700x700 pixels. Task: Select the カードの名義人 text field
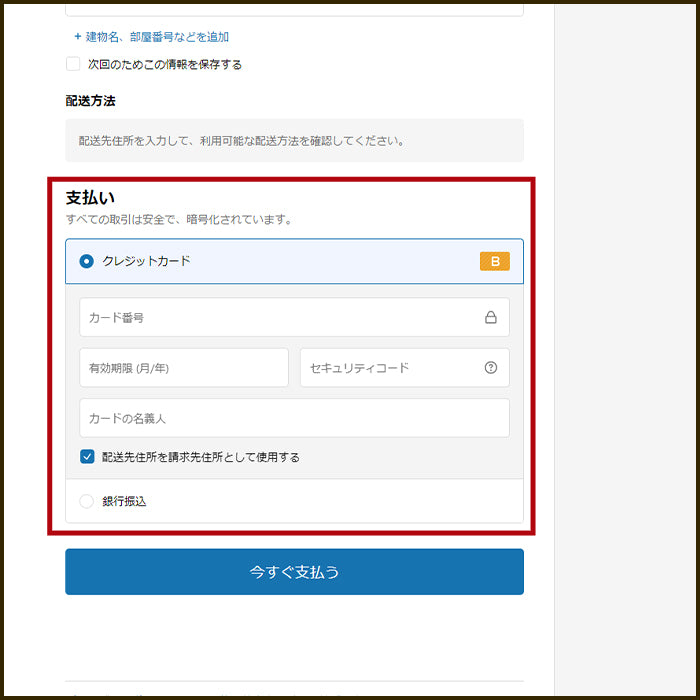coord(294,418)
